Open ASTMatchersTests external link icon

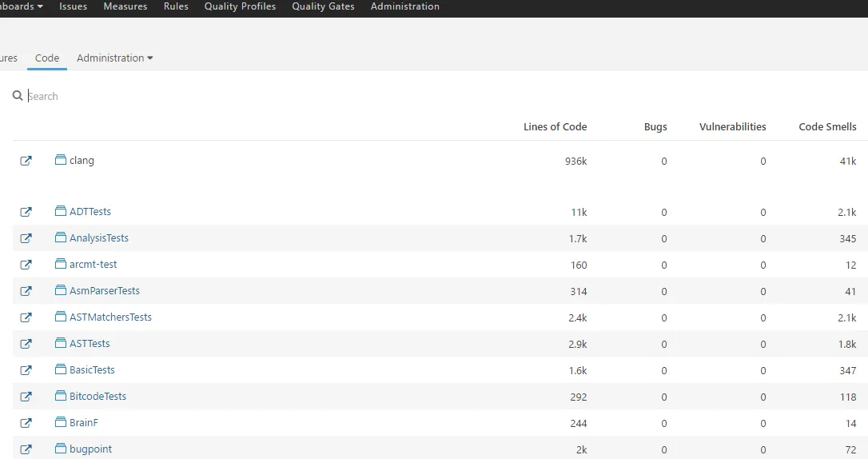click(26, 317)
